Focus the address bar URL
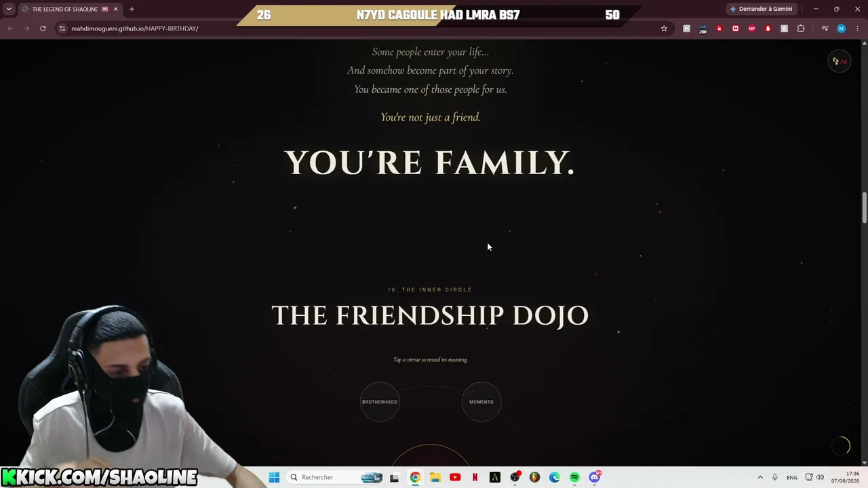The width and height of the screenshot is (868, 488). point(135,28)
